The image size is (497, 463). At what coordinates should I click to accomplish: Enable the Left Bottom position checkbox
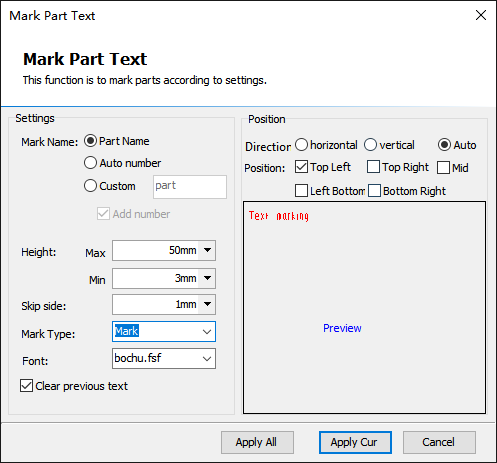[301, 191]
